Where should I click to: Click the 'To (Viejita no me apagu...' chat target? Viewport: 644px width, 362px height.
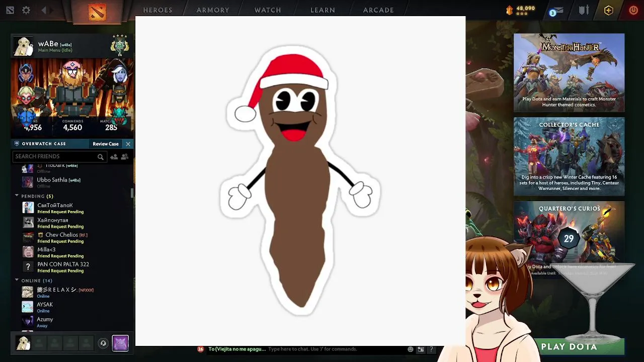236,349
